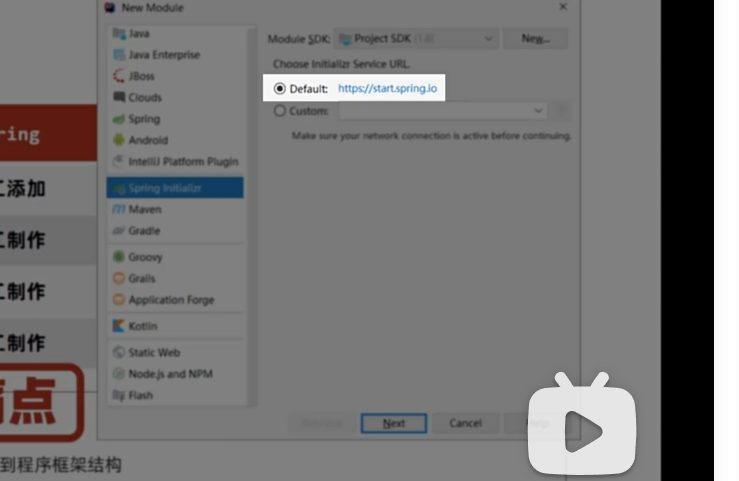Close the New Module dialog

(x=563, y=7)
